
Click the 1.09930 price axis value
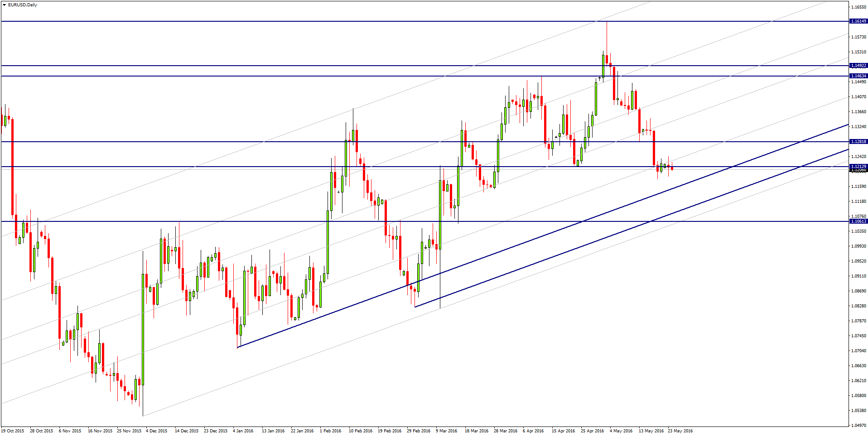(859, 246)
